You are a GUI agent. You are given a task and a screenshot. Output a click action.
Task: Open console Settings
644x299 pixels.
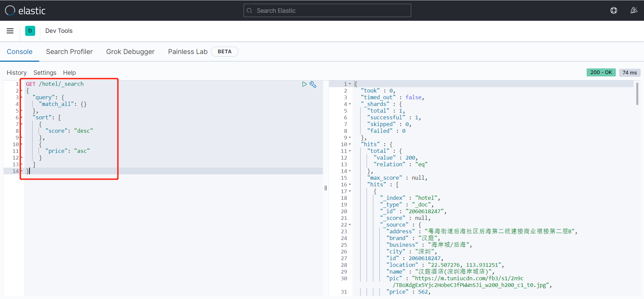(45, 73)
